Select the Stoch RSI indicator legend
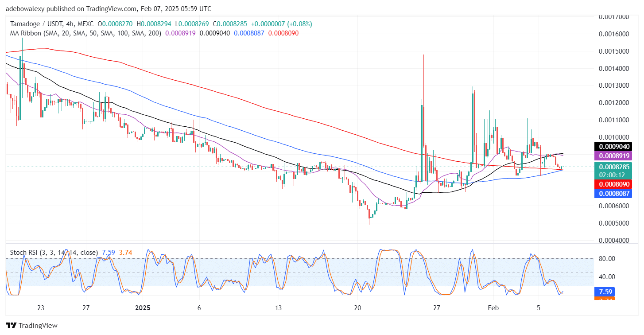Image resolution: width=644 pixels, height=335 pixels. [x=54, y=253]
